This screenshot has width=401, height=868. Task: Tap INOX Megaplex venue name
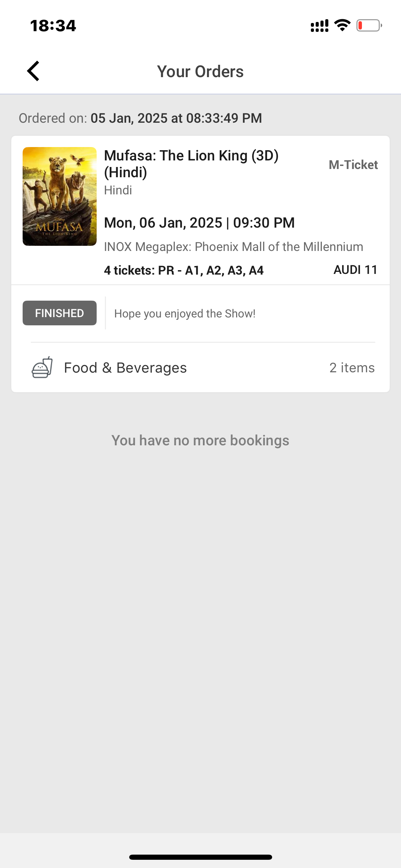click(x=233, y=247)
